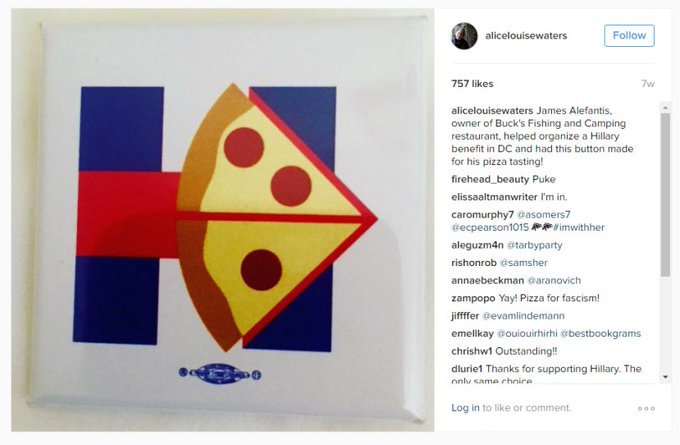680x445 pixels.
Task: Open the @asomers7 mention link
Action: (x=544, y=215)
